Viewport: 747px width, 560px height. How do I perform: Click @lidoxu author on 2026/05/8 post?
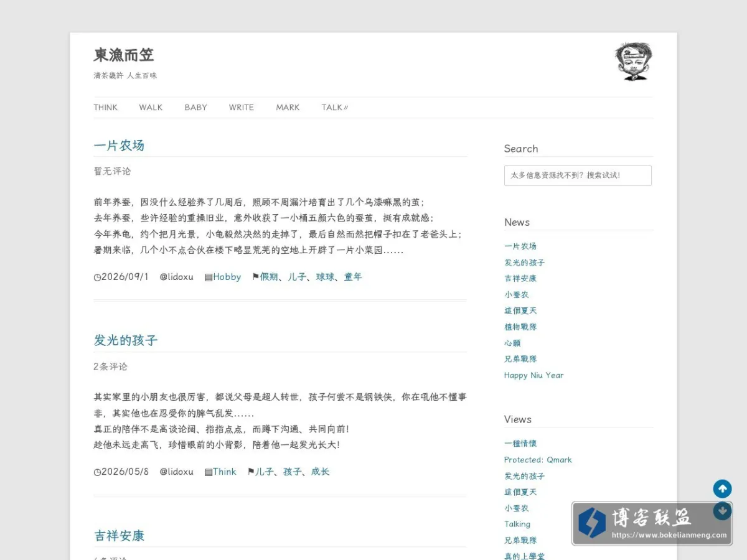tap(176, 472)
